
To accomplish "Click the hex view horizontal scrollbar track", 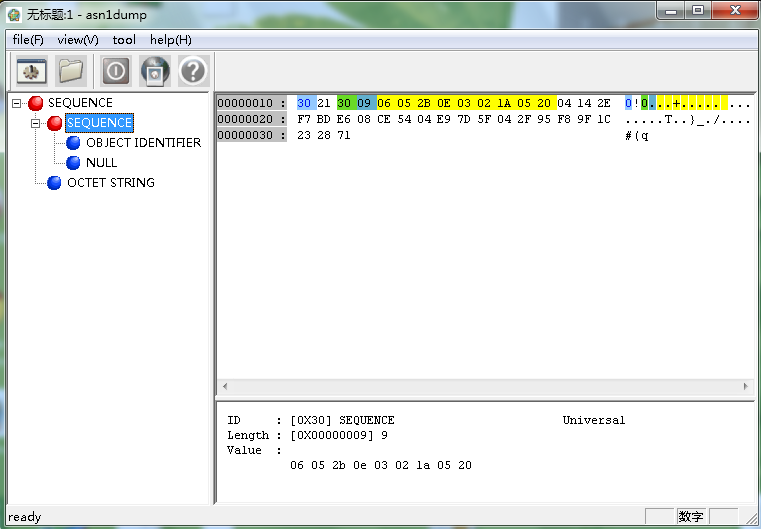I will pos(485,386).
